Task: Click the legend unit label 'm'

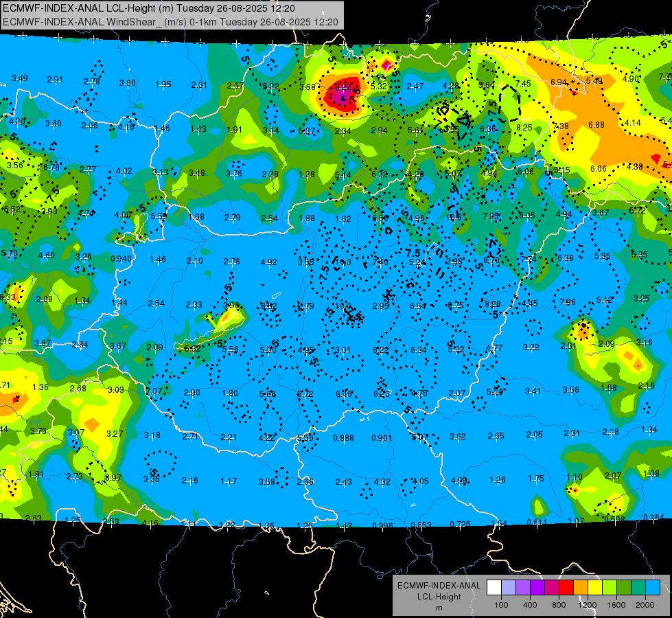Action: point(439,608)
